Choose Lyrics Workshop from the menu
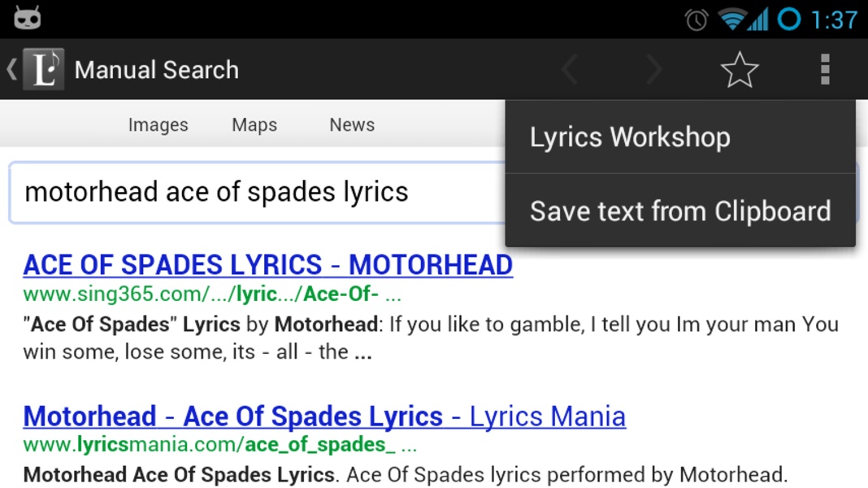The image size is (868, 488). click(680, 137)
